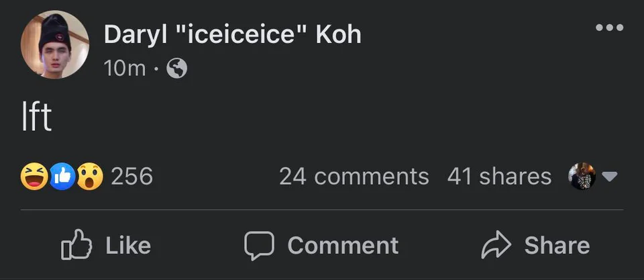View the 256 reactions count
This screenshot has width=644, height=280.
pos(131,177)
